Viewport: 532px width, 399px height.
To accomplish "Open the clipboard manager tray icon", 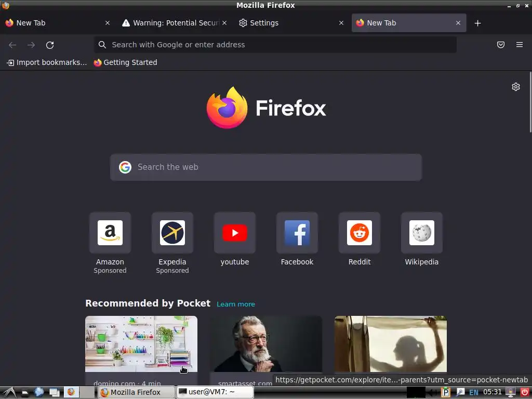I will click(445, 393).
